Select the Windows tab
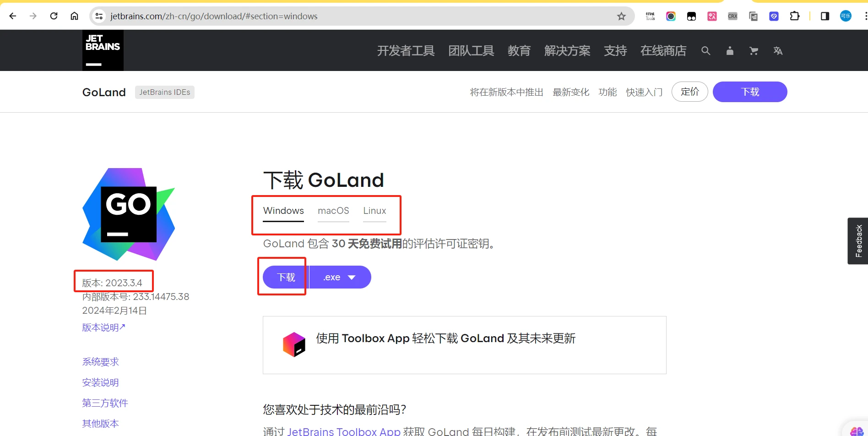 (x=283, y=211)
